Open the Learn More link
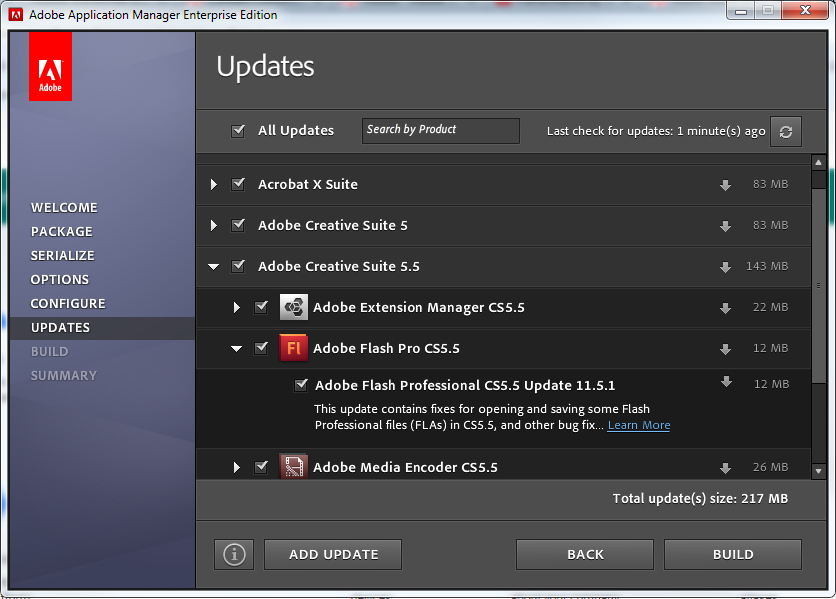The image size is (836, 599). tap(638, 424)
